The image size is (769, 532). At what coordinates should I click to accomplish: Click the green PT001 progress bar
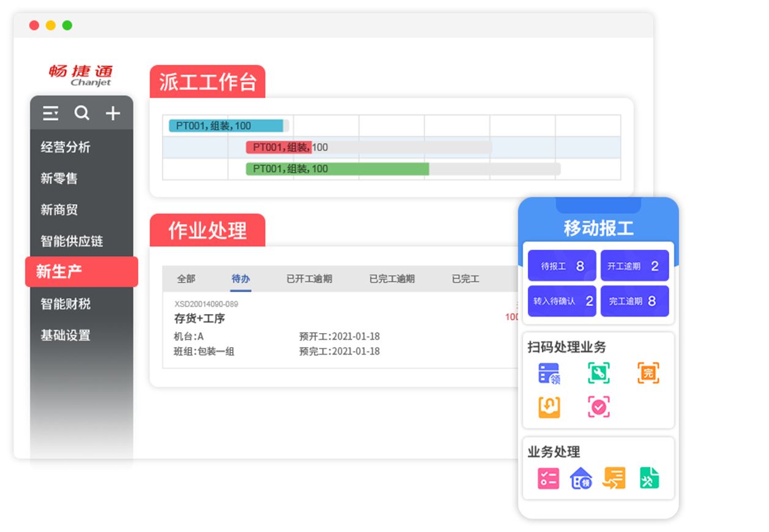337,169
